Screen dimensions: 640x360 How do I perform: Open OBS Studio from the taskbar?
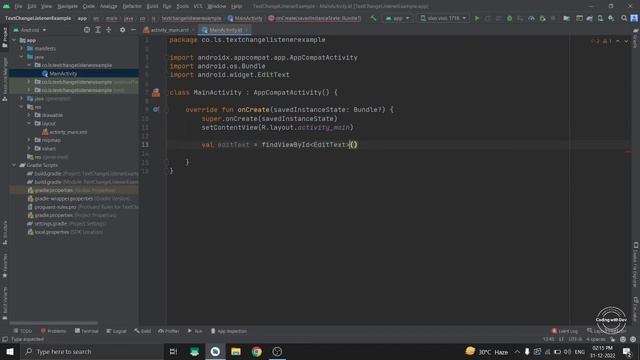[x=277, y=351]
